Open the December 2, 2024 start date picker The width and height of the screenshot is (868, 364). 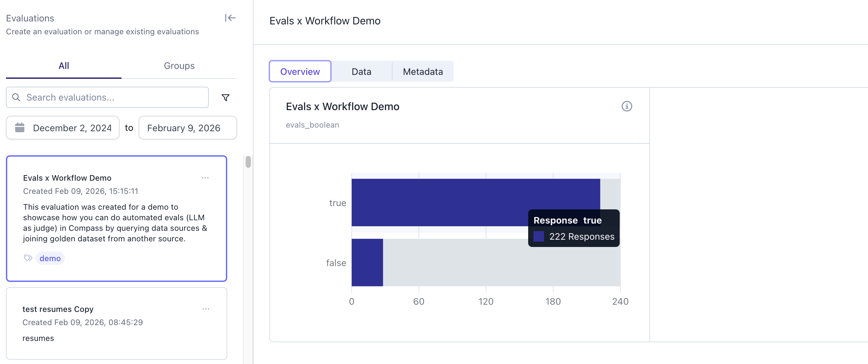click(72, 128)
